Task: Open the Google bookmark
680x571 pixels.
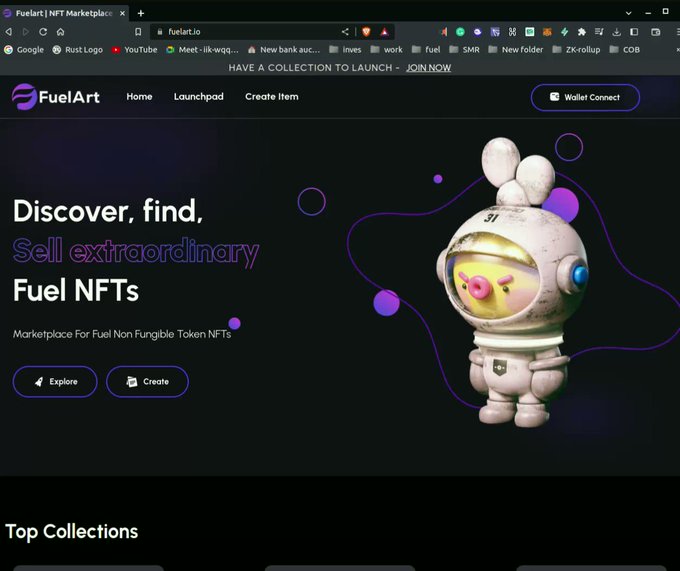Action: click(24, 49)
